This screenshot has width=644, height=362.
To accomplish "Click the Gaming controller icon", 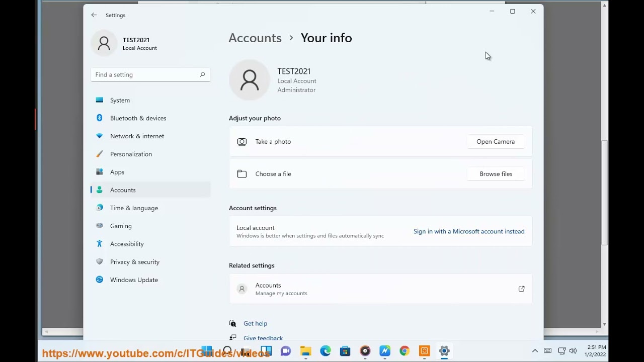I will (100, 226).
